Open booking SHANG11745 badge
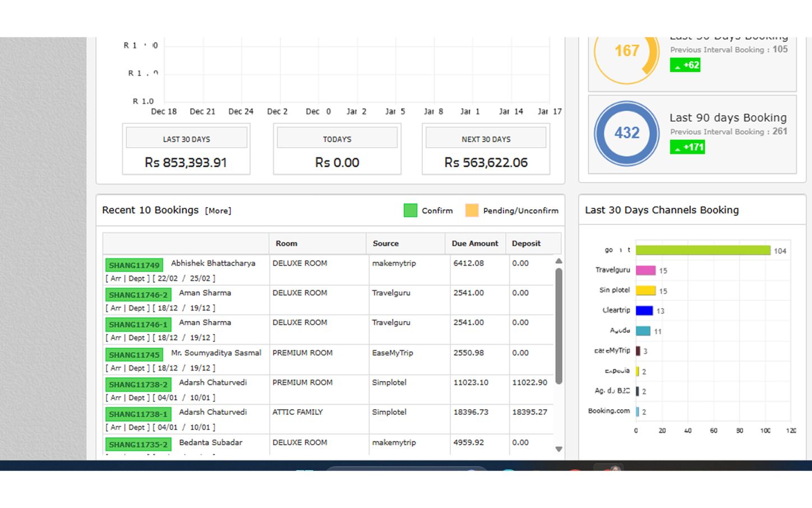This screenshot has width=812, height=508. point(134,355)
